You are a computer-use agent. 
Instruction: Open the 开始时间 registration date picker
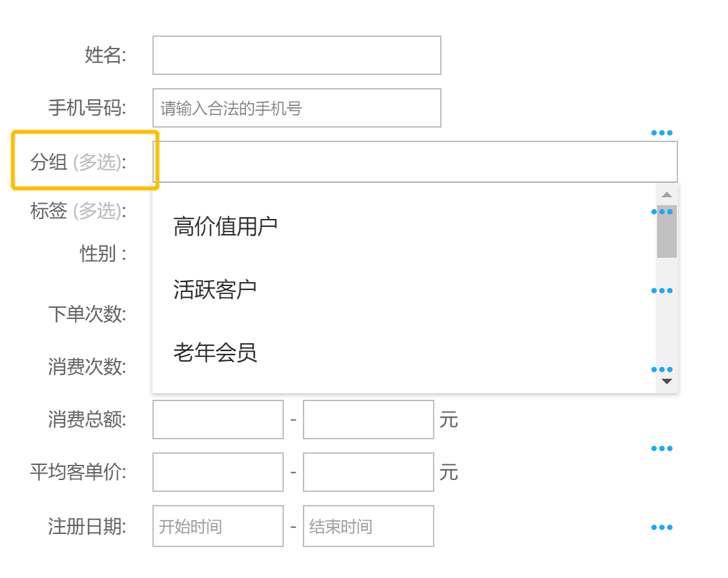[217, 526]
